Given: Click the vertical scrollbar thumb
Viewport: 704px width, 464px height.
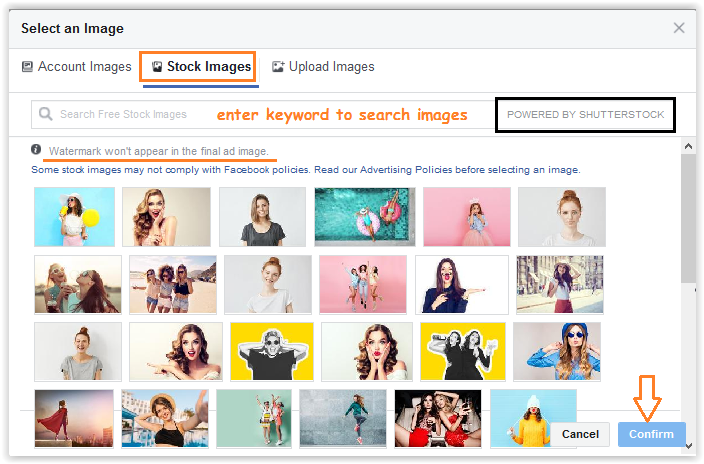Looking at the screenshot, I should [x=688, y=220].
